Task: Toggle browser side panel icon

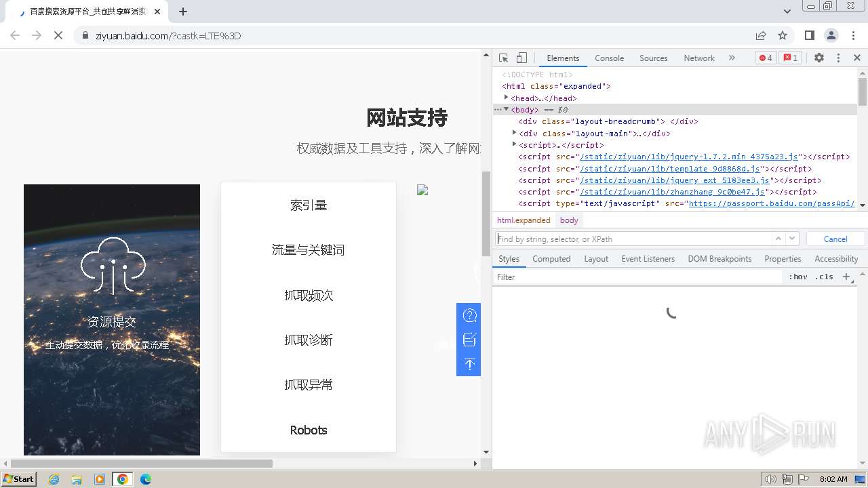Action: pos(810,35)
